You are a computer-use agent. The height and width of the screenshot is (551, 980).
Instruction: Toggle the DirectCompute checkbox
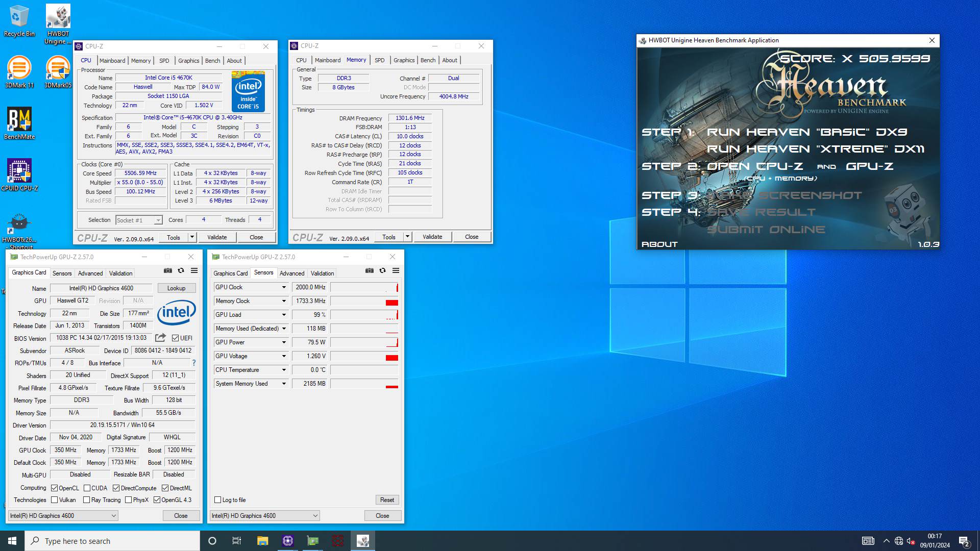116,488
